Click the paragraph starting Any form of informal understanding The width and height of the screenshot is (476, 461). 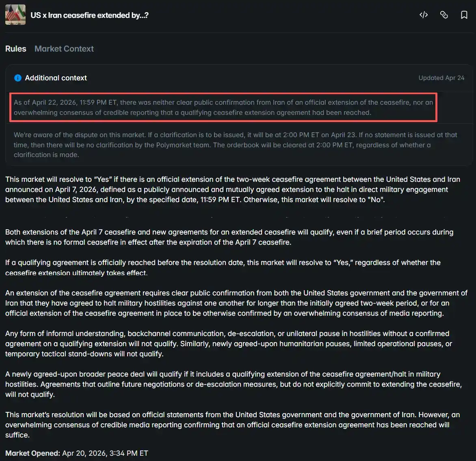coord(229,344)
